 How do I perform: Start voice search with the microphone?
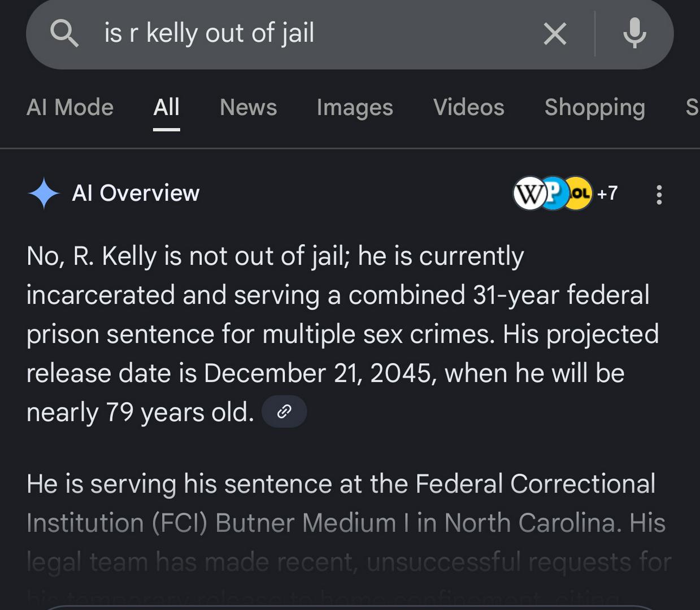(634, 33)
